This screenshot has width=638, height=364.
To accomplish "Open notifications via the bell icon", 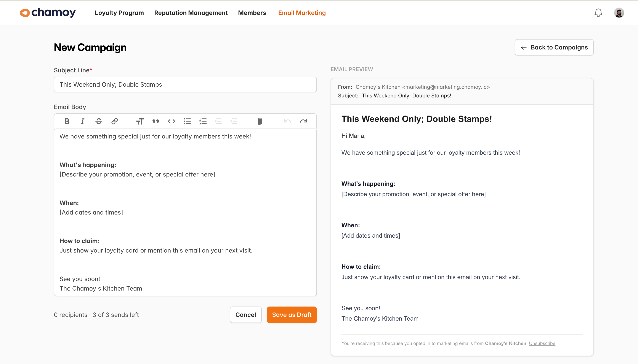I will [598, 13].
